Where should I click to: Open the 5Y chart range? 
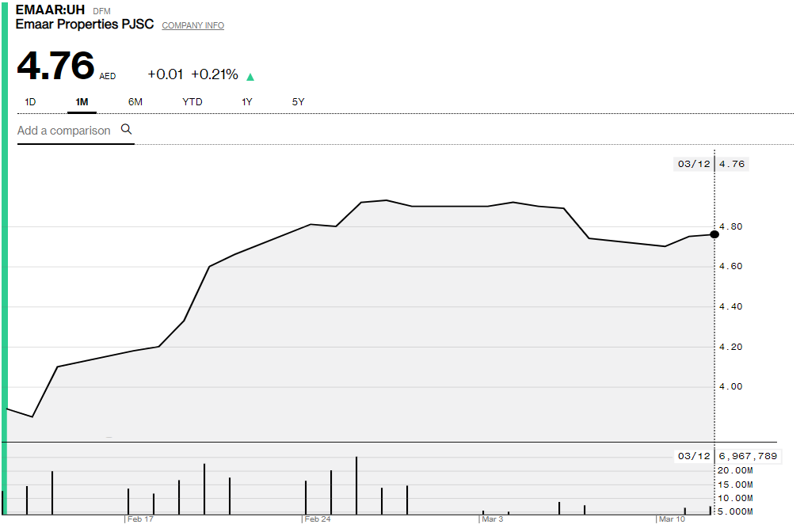[x=298, y=102]
